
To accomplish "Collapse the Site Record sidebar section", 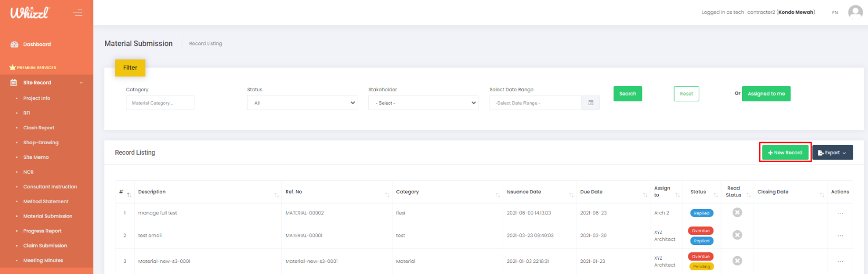I will [x=81, y=83].
